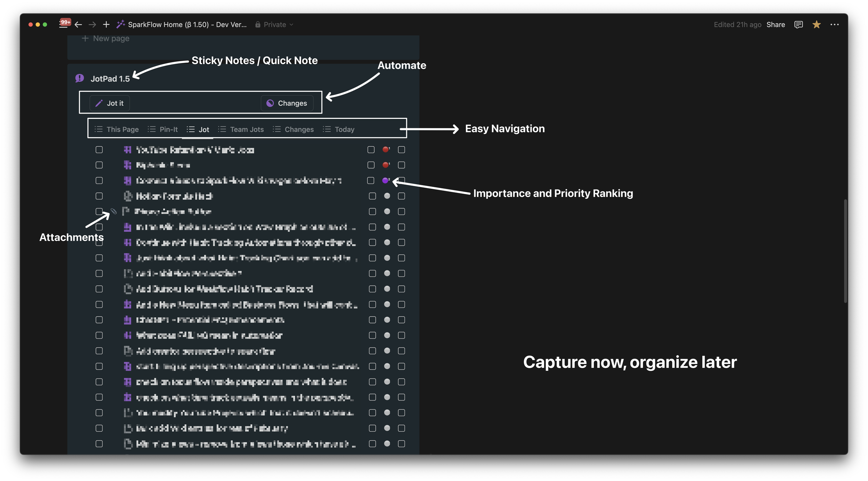Open the SparkFlow Home page title
The width and height of the screenshot is (868, 481).
(x=187, y=25)
